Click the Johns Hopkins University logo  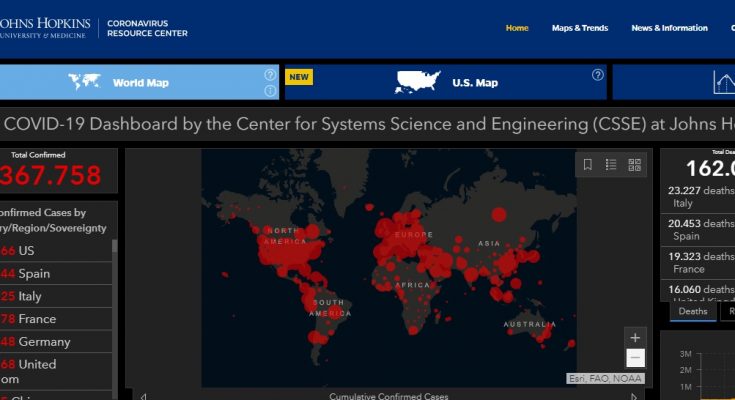pos(45,28)
